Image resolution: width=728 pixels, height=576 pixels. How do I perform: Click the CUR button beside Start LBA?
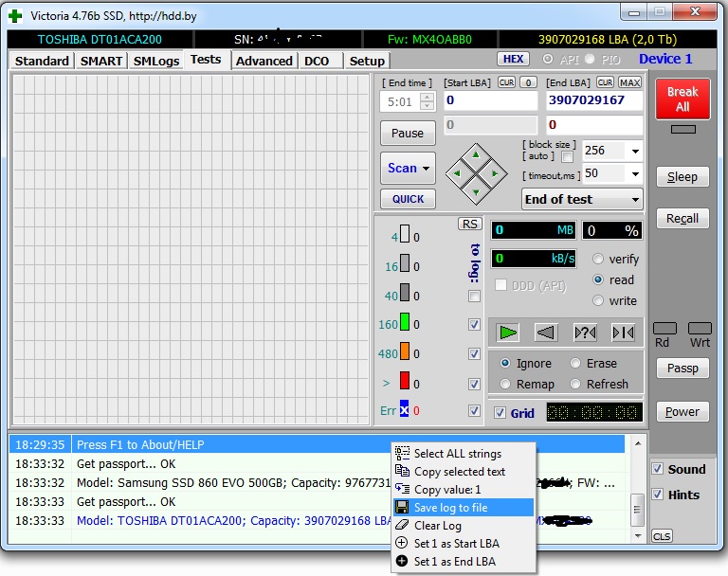coord(506,82)
